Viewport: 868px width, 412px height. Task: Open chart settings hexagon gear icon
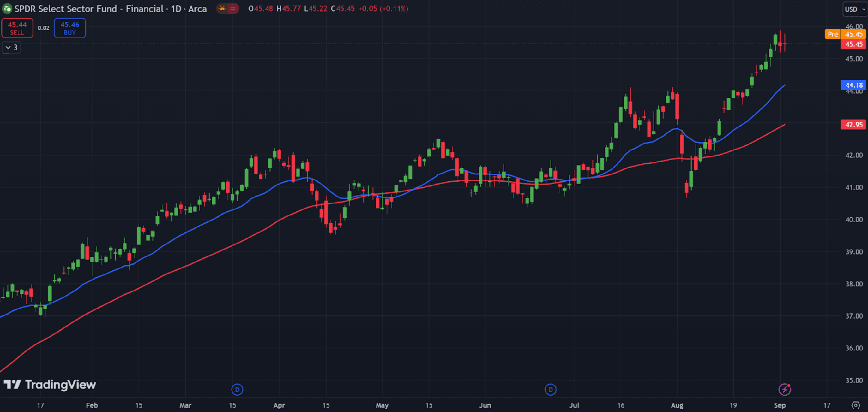coord(856,405)
